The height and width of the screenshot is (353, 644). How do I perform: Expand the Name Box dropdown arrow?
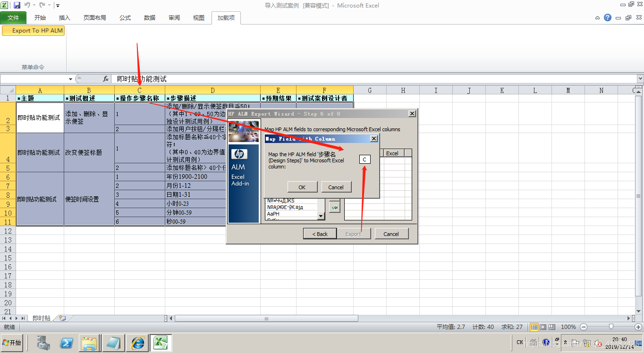pyautogui.click(x=71, y=79)
